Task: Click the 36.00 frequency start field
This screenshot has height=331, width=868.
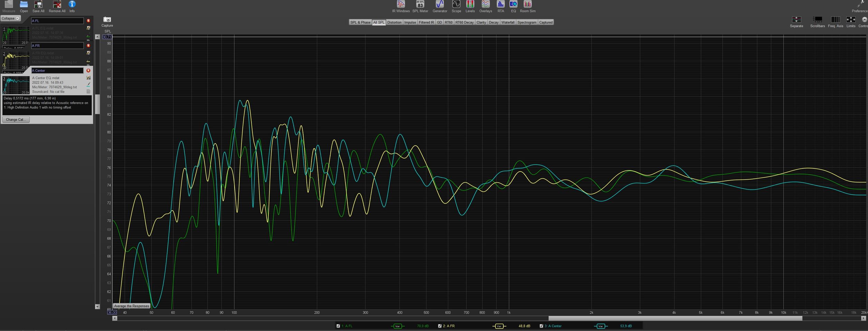Action: click(x=112, y=312)
